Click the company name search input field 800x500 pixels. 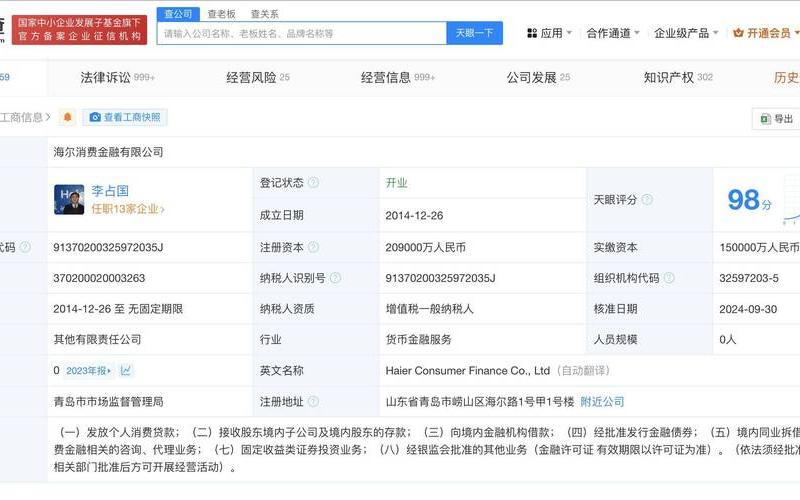coord(302,33)
